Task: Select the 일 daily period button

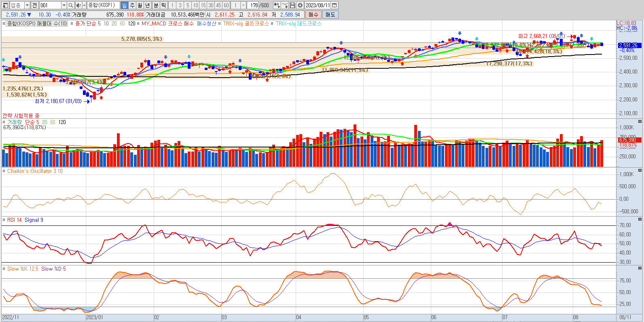Action: point(124,5)
